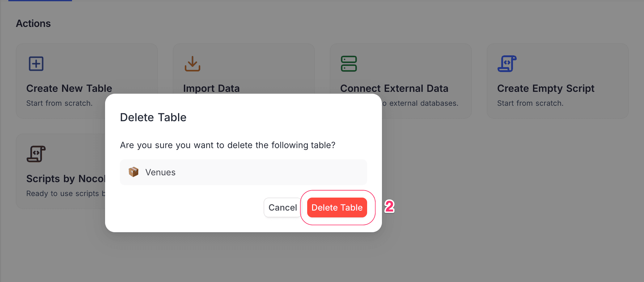Choose the Create Empty Script card title
The height and width of the screenshot is (282, 644).
[x=546, y=88]
